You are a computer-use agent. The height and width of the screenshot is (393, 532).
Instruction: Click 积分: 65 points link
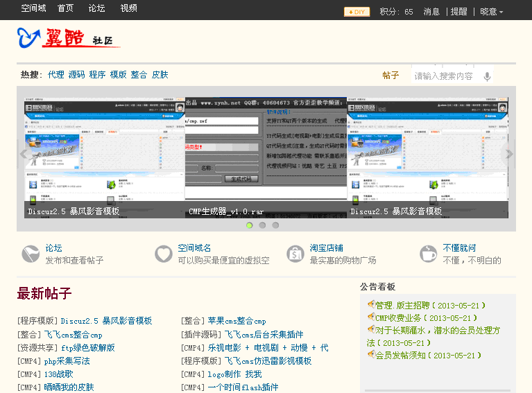396,12
